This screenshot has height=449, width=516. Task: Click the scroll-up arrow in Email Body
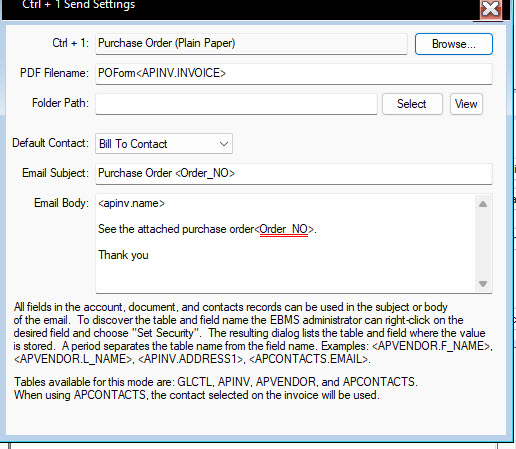tap(483, 204)
